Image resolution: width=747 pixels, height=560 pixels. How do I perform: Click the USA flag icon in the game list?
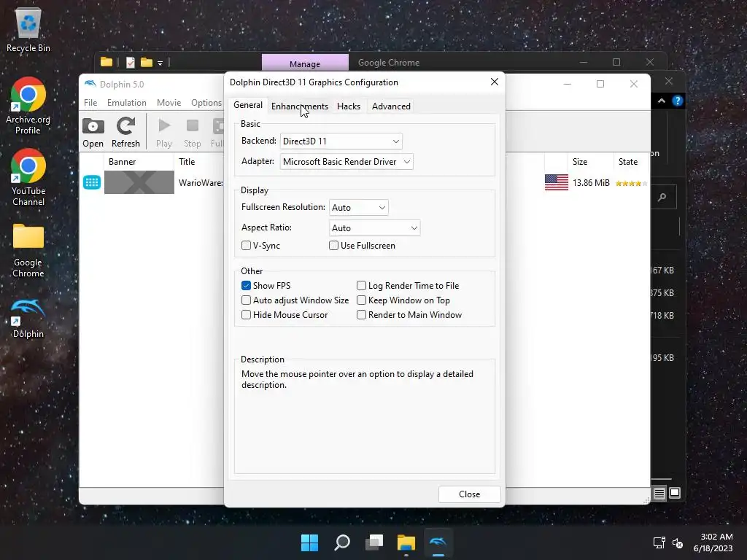pyautogui.click(x=557, y=182)
